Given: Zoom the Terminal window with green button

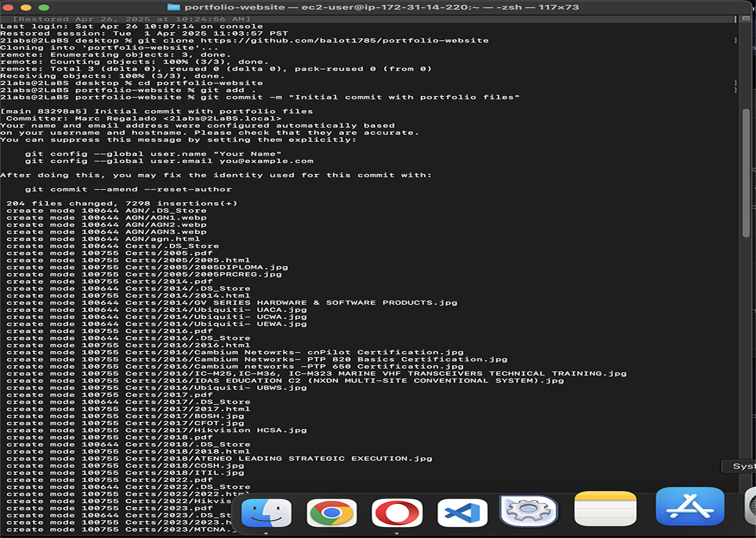Looking at the screenshot, I should (44, 7).
